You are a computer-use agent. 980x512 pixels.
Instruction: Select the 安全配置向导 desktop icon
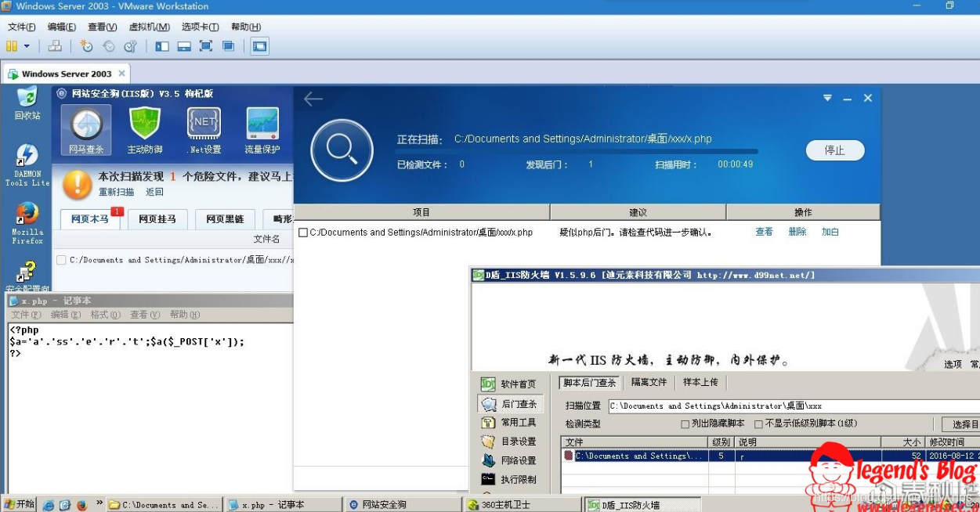(27, 277)
